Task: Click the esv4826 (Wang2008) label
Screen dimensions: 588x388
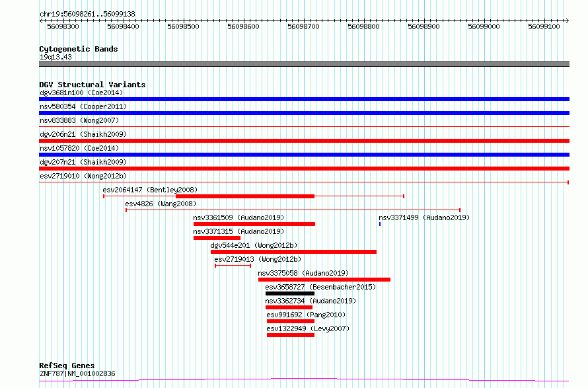Action: tap(161, 204)
